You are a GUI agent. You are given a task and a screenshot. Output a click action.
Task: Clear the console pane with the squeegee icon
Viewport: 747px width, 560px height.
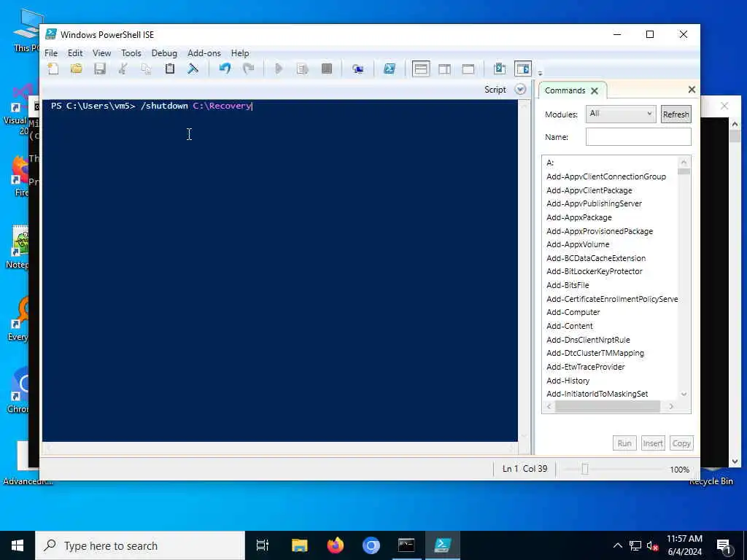click(x=193, y=69)
